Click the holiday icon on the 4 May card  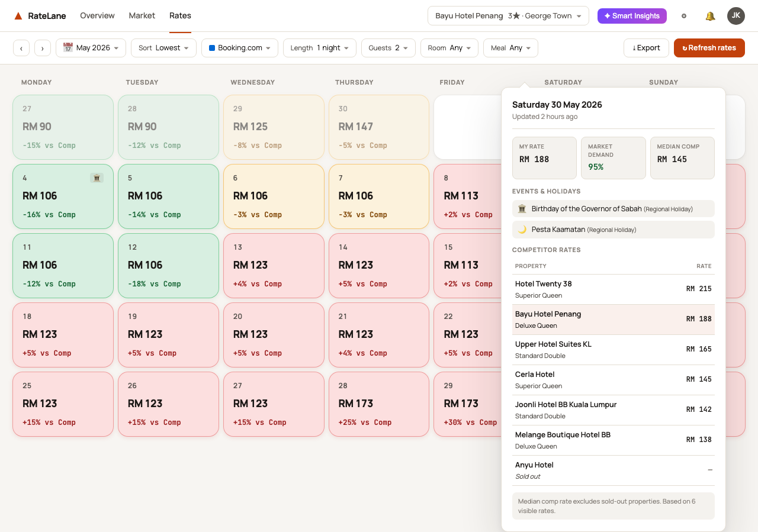click(97, 178)
